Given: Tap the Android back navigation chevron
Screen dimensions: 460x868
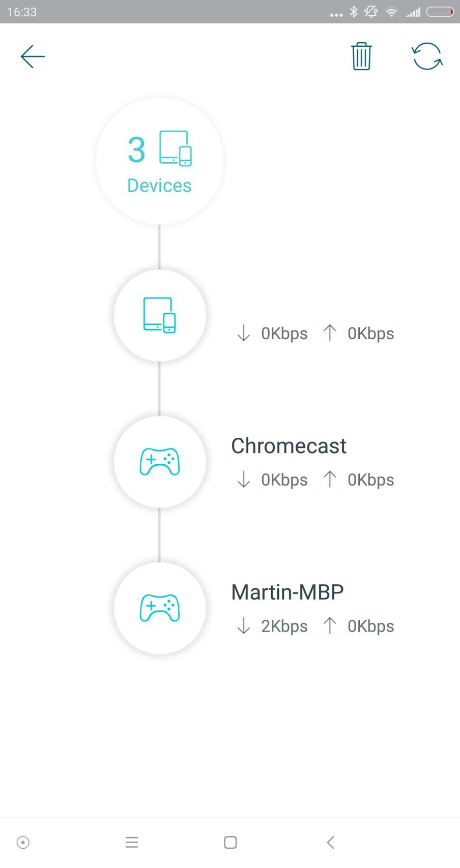Looking at the screenshot, I should (330, 843).
